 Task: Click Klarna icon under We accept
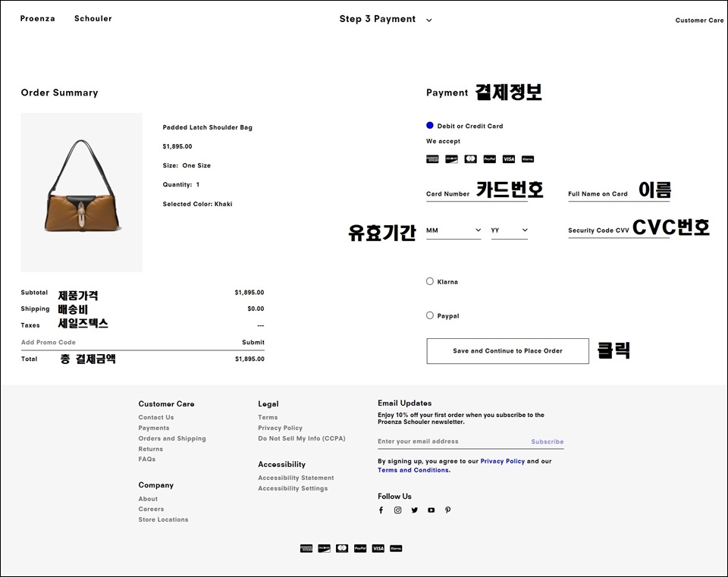[528, 159]
